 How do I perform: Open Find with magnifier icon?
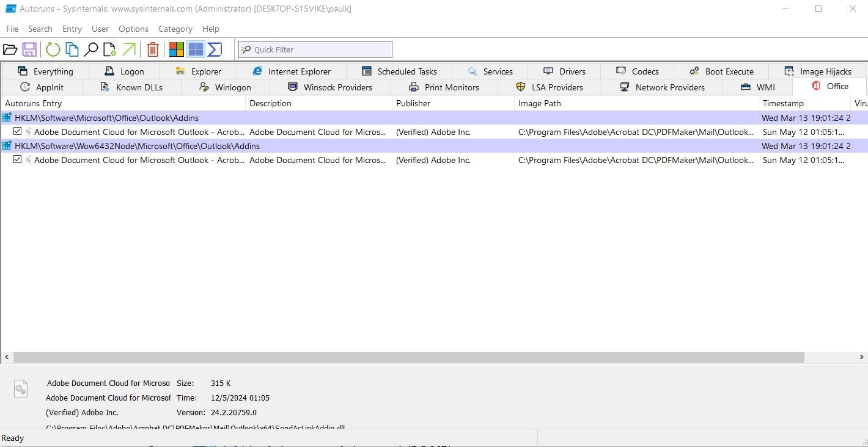point(91,49)
